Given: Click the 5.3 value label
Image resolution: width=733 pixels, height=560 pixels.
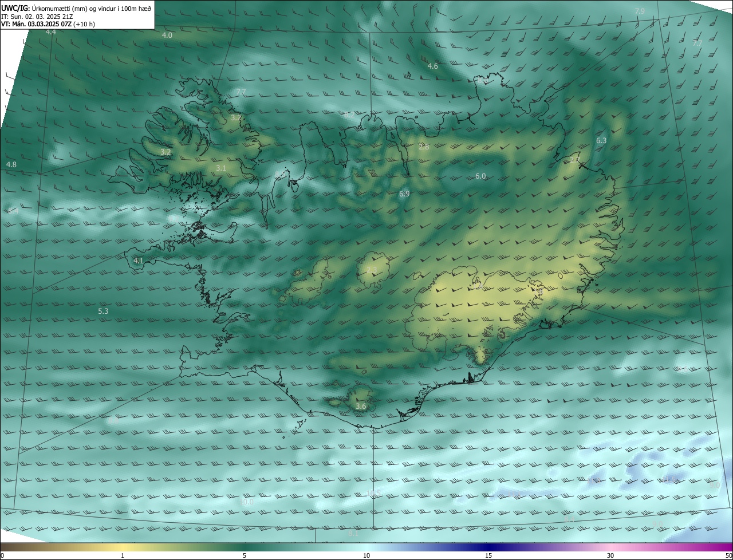Looking at the screenshot, I should (103, 311).
